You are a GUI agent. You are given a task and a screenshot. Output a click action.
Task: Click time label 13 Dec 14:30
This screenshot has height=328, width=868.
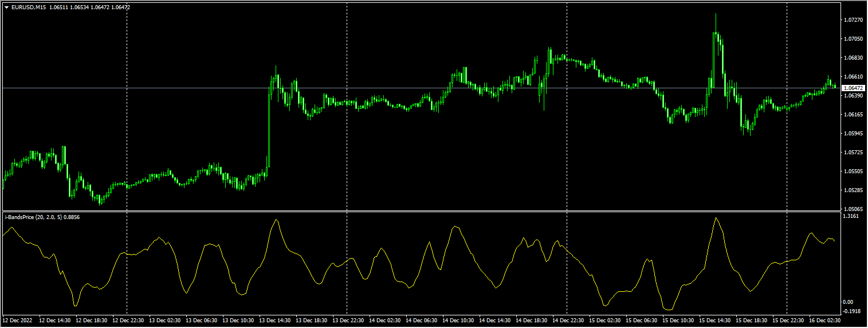[274, 320]
